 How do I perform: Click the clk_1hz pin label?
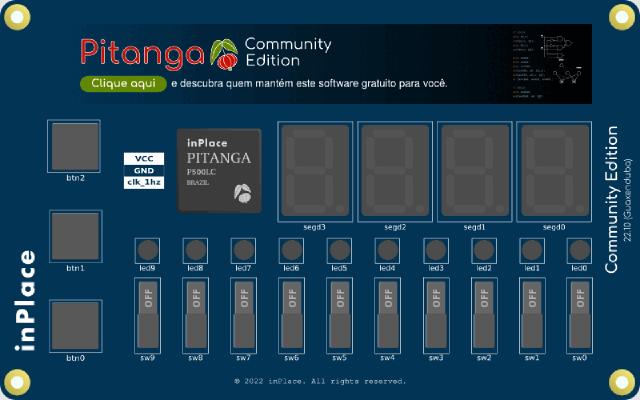click(x=144, y=182)
